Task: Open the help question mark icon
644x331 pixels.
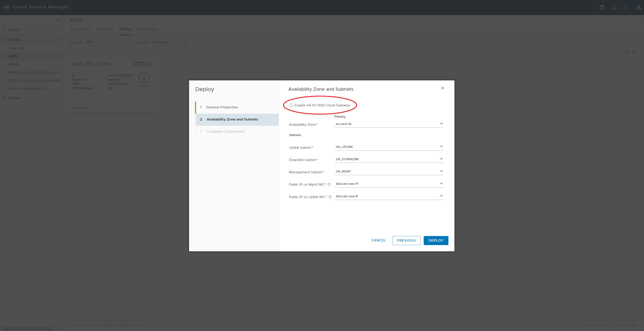Action: click(602, 8)
